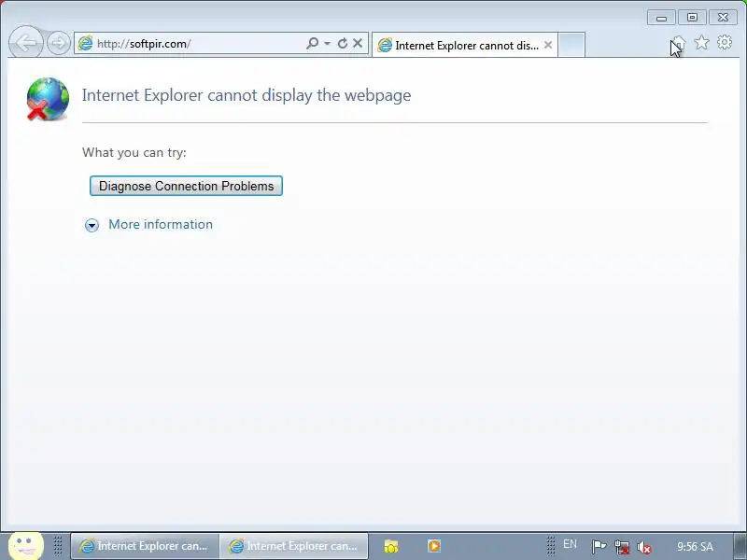Close the Internet Explorer window
Screen dimensions: 747x560
point(723,18)
